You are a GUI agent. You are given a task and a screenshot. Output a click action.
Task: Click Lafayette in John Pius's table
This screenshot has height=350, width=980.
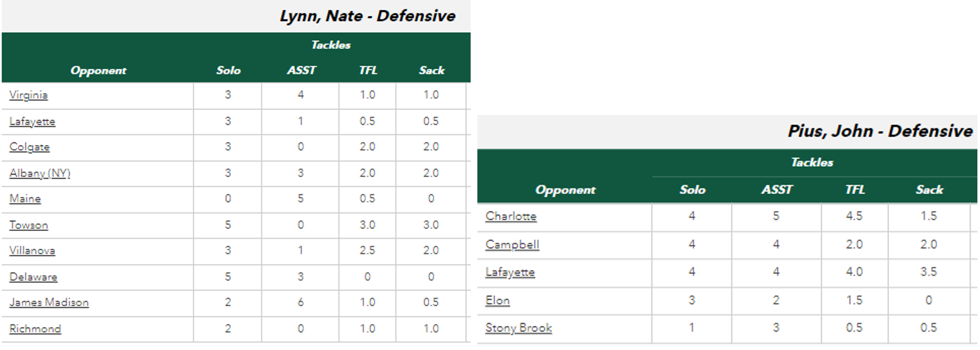coord(510,272)
